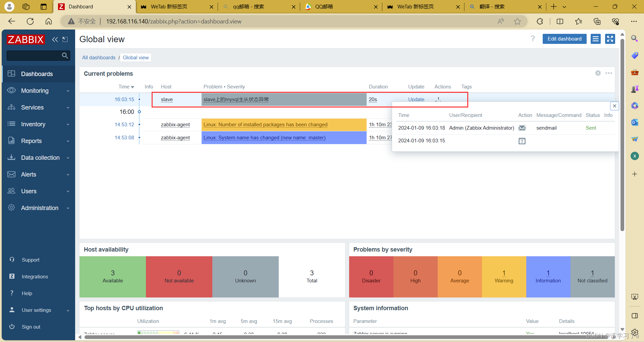Open Edge tab actions icon at top left
Image resolution: width=644 pixels, height=342 pixels.
44,7
